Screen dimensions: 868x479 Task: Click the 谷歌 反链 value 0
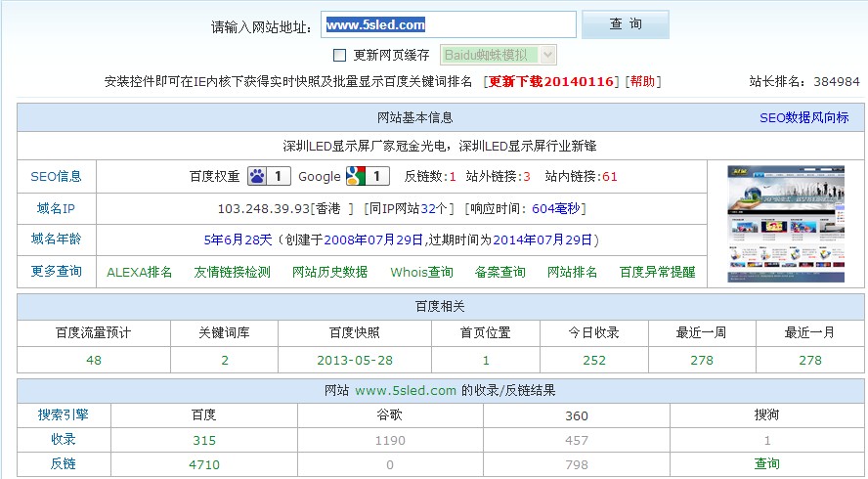point(390,464)
